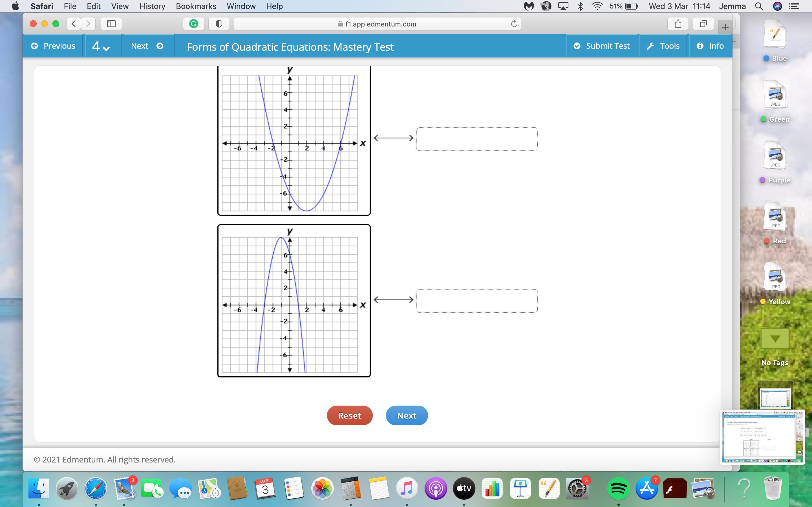
Task: Open the Info panel
Action: point(710,46)
